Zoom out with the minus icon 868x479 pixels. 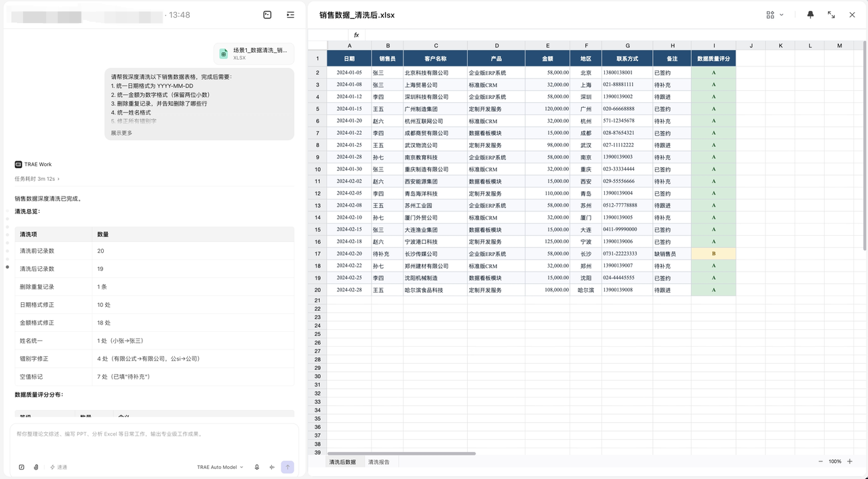click(x=821, y=461)
